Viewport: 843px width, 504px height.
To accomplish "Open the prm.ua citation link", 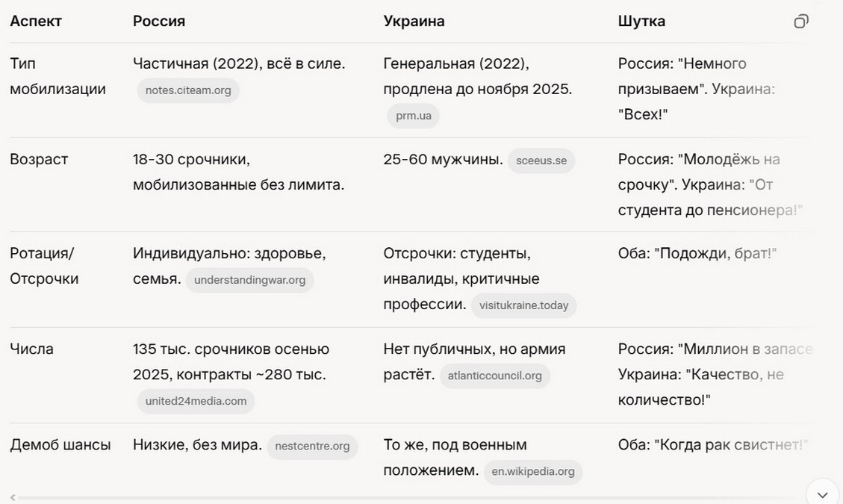I will [x=413, y=116].
